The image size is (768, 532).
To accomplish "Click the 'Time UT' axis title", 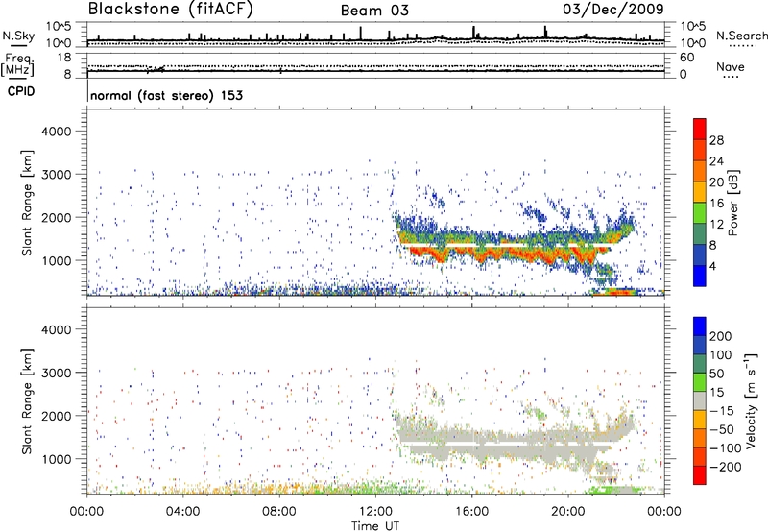I will click(x=375, y=526).
